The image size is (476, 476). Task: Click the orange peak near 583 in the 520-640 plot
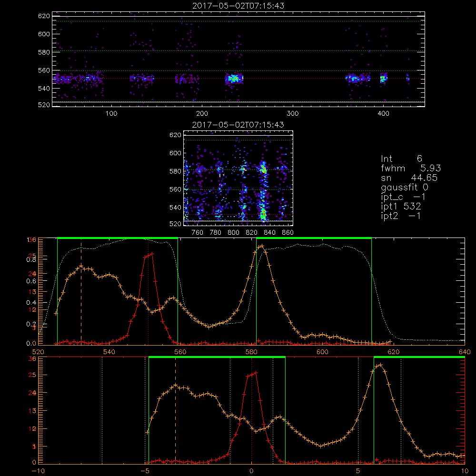261,247
